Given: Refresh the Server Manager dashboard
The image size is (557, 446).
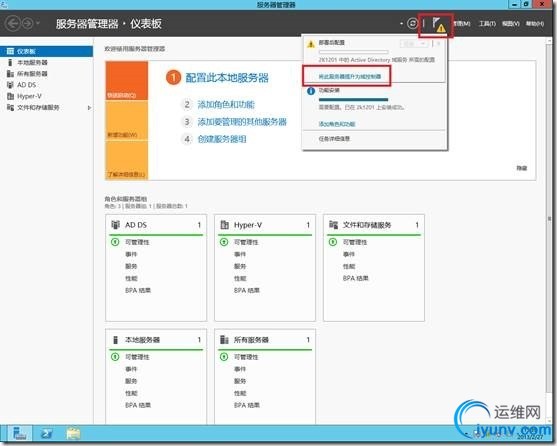Looking at the screenshot, I should (412, 23).
